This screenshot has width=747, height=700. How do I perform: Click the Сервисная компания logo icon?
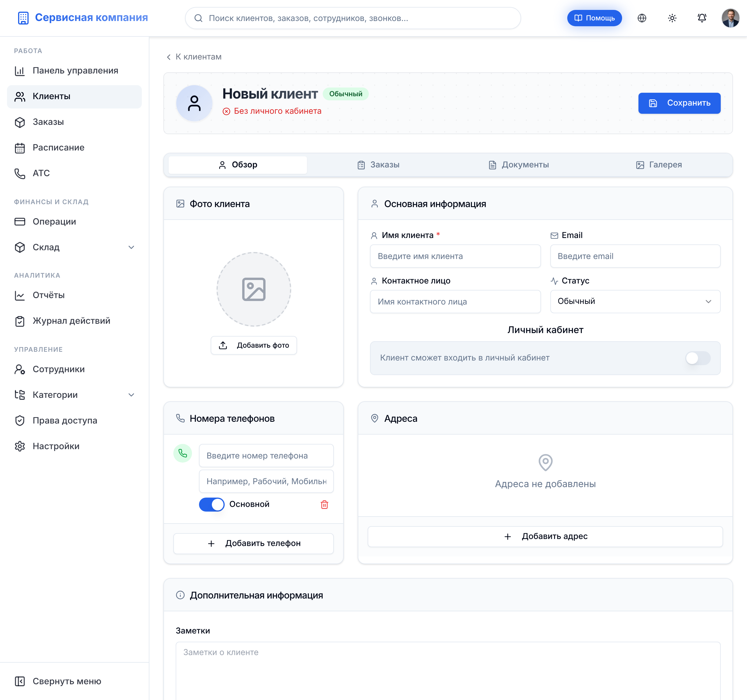pyautogui.click(x=23, y=18)
